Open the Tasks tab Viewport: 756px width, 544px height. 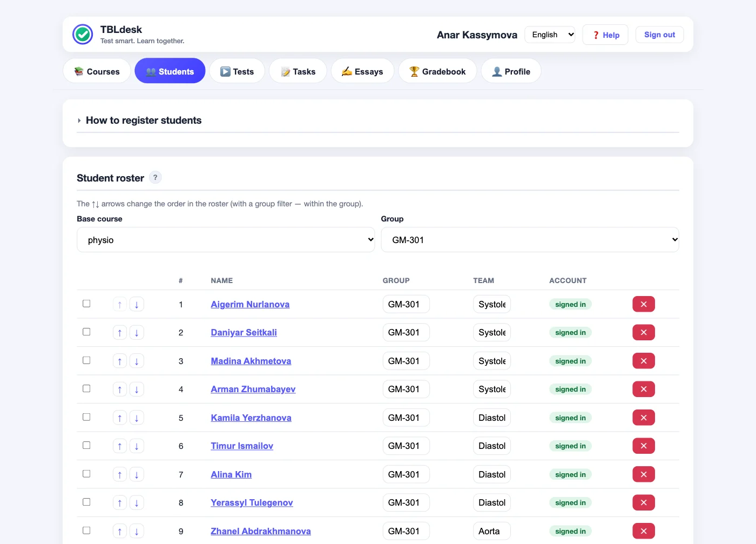(x=298, y=71)
